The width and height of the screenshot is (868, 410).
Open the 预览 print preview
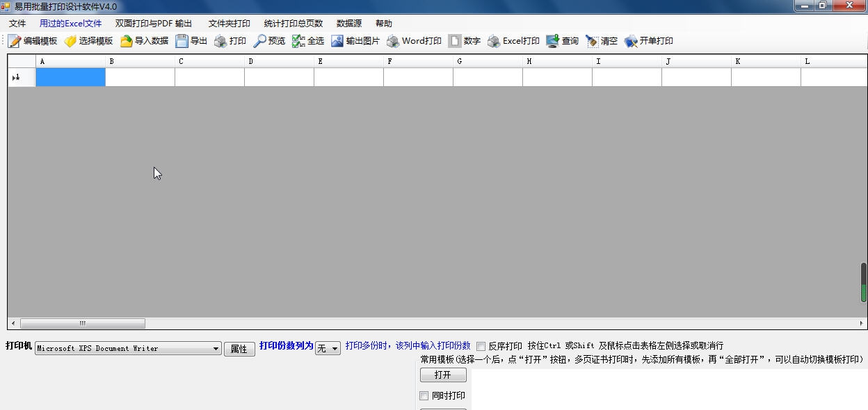tap(268, 40)
